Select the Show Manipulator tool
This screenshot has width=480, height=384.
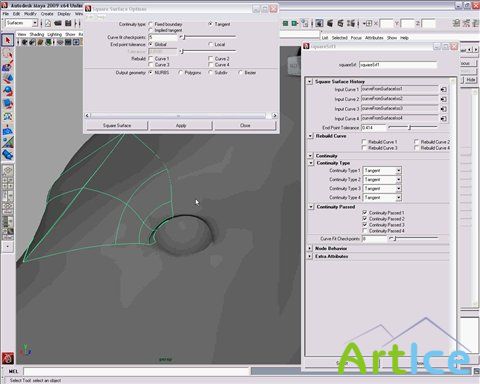pyautogui.click(x=8, y=142)
